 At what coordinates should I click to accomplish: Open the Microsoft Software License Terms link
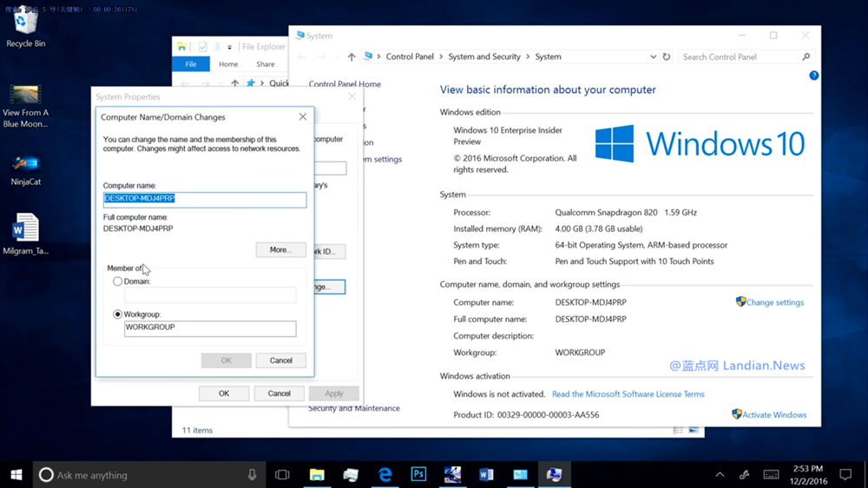[x=628, y=394]
